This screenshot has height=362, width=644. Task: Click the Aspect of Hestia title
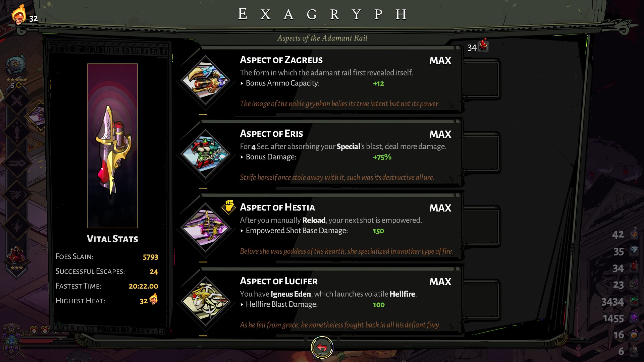click(277, 207)
